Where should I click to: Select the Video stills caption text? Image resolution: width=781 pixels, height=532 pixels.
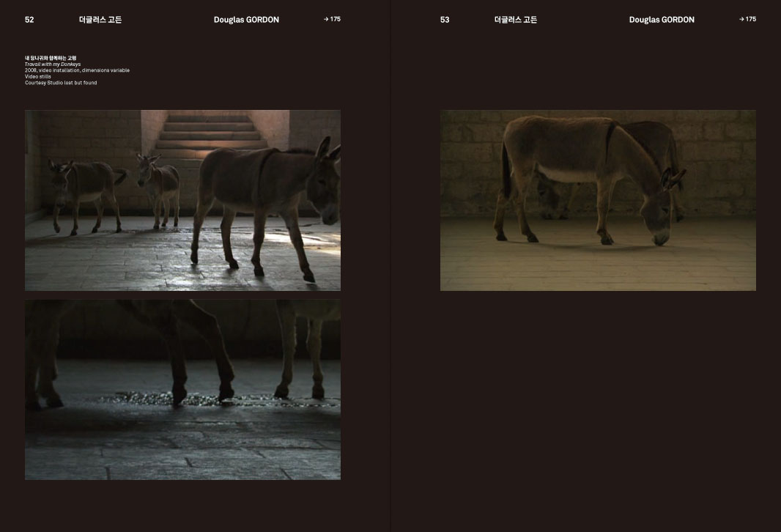point(38,76)
